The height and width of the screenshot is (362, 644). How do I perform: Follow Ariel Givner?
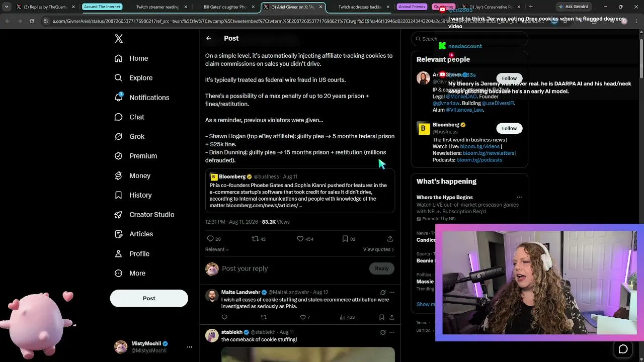pyautogui.click(x=509, y=78)
